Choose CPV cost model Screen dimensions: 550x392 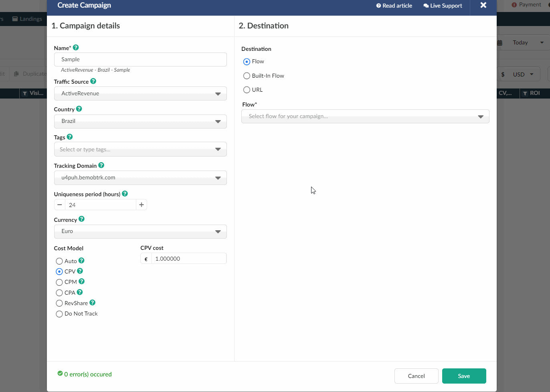click(x=59, y=271)
